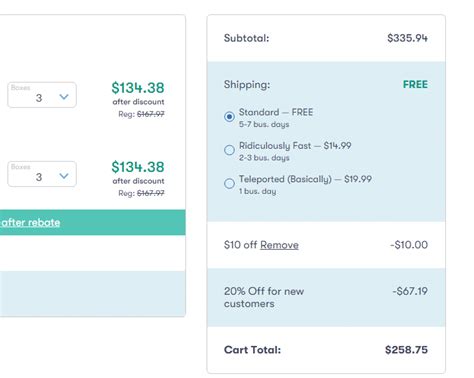Click the Teleported (Basically) label text
Viewport: 474px width, 378px height.
[285, 179]
